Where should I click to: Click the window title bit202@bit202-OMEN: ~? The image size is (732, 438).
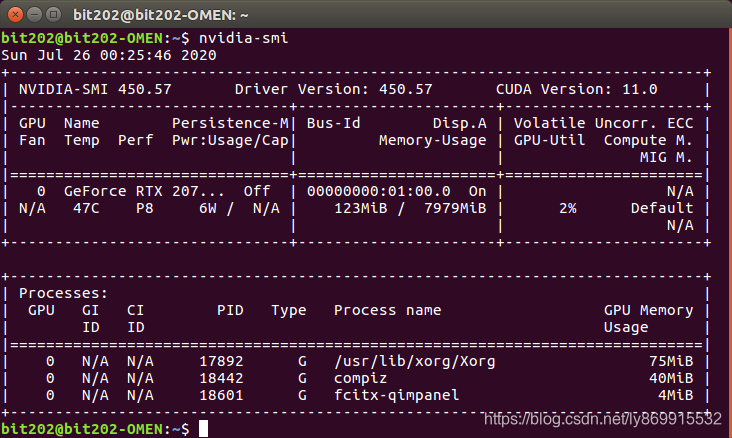tap(161, 15)
